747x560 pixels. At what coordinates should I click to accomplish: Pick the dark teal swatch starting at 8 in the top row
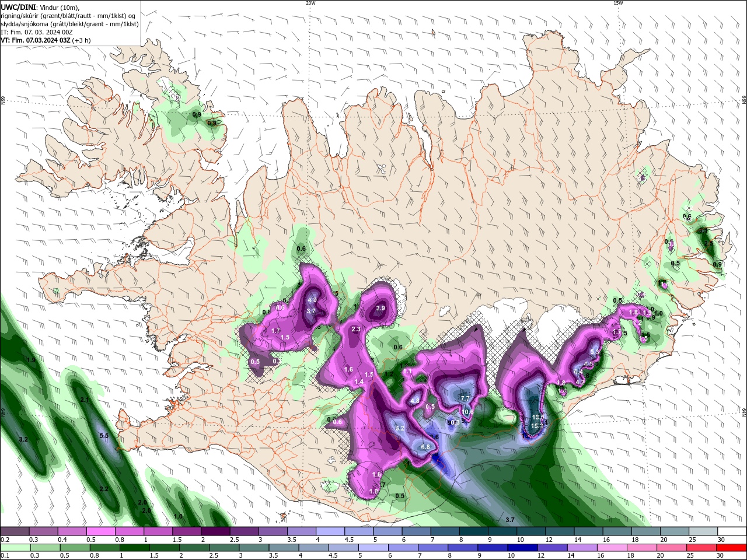point(474,531)
